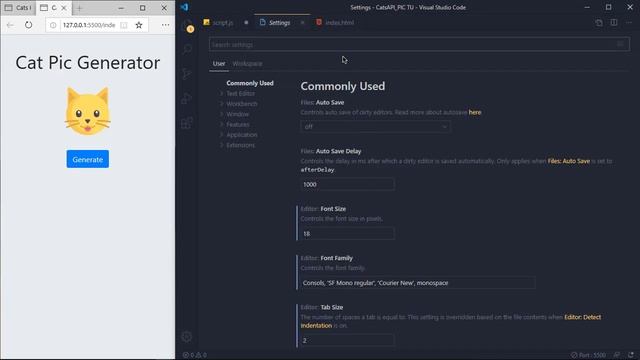The image size is (640, 360).
Task: Click notifications icon in status bar
Action: point(631,355)
